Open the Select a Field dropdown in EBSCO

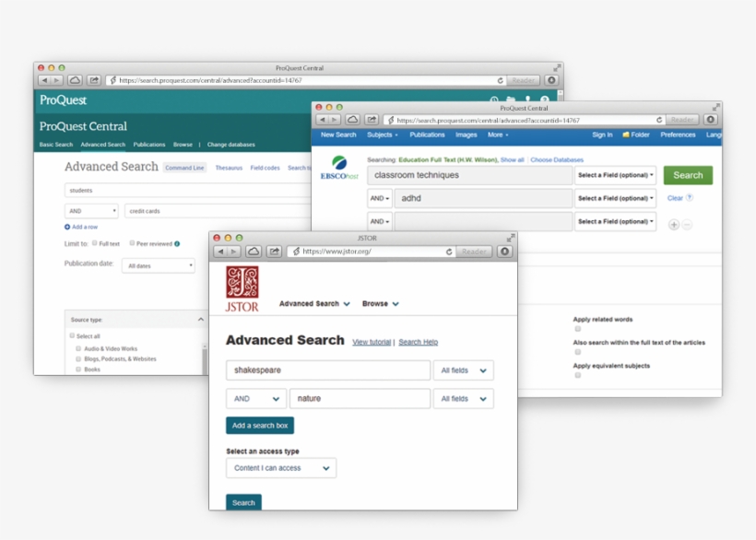(x=616, y=175)
